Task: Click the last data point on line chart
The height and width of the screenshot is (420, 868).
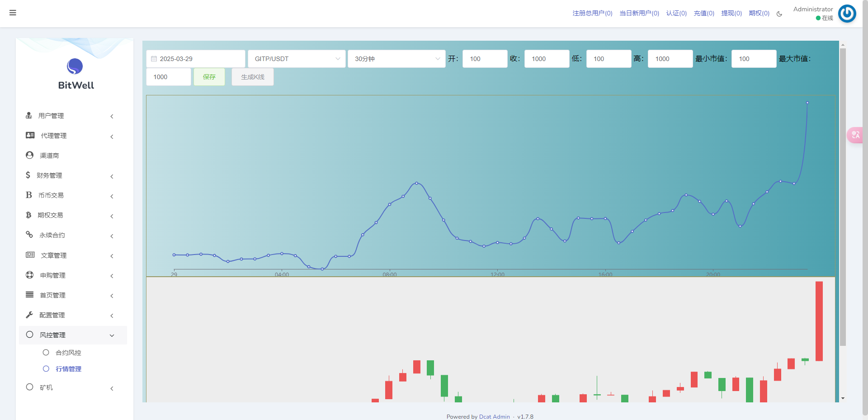Action: 807,103
